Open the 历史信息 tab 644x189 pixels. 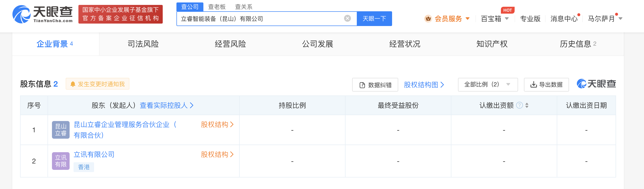click(x=578, y=44)
